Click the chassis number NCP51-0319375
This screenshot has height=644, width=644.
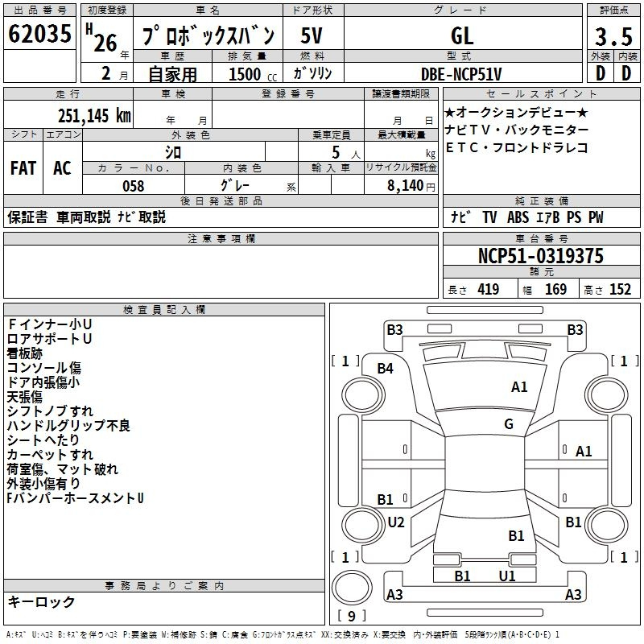click(541, 255)
